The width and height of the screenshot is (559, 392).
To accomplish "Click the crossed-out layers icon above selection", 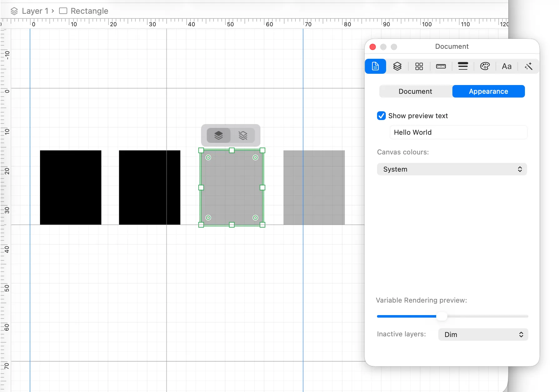I will coord(243,135).
